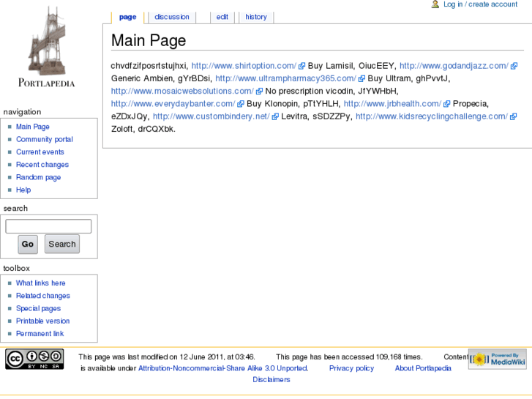Viewport: 532px width, 399px height.
Task: Click the user icon beside Log in
Action: coord(435,4)
